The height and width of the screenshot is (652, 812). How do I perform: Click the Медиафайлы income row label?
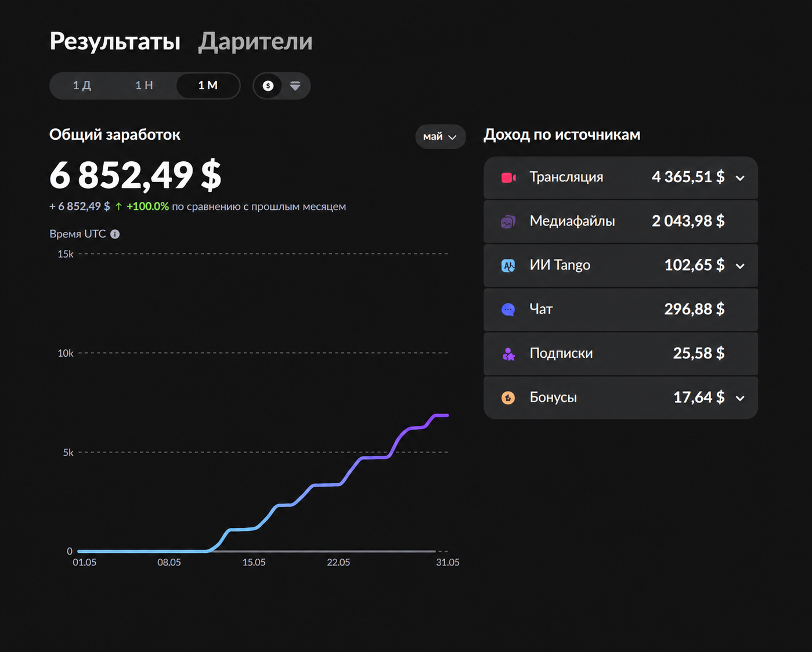pos(572,221)
